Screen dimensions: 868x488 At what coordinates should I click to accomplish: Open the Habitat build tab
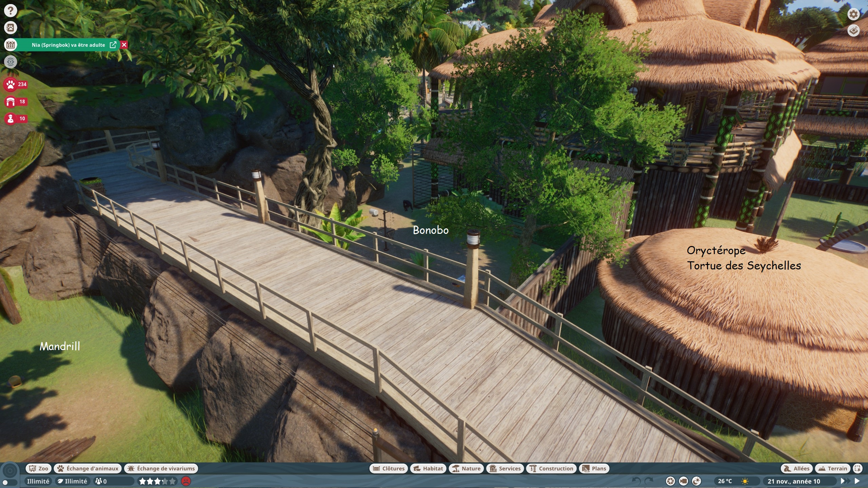tap(428, 469)
